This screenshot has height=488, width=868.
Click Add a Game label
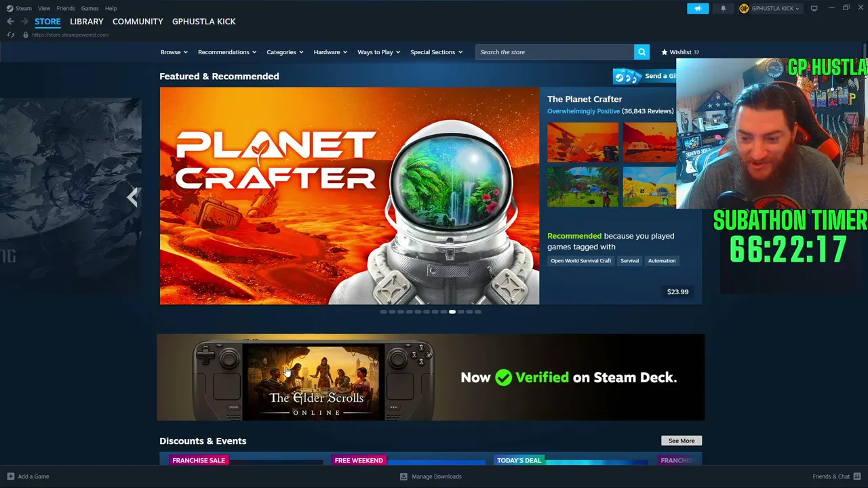[33, 476]
